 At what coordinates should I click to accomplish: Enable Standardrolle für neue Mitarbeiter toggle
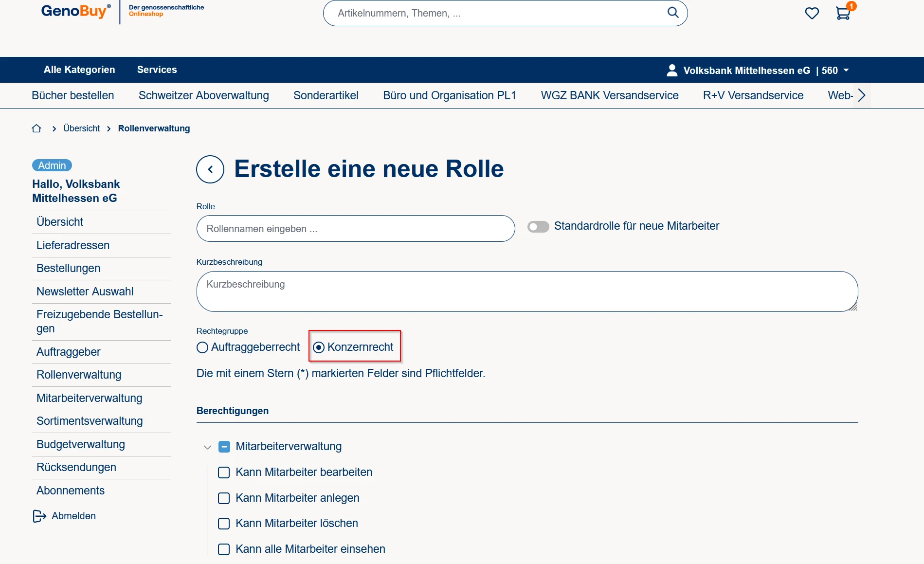(x=538, y=227)
